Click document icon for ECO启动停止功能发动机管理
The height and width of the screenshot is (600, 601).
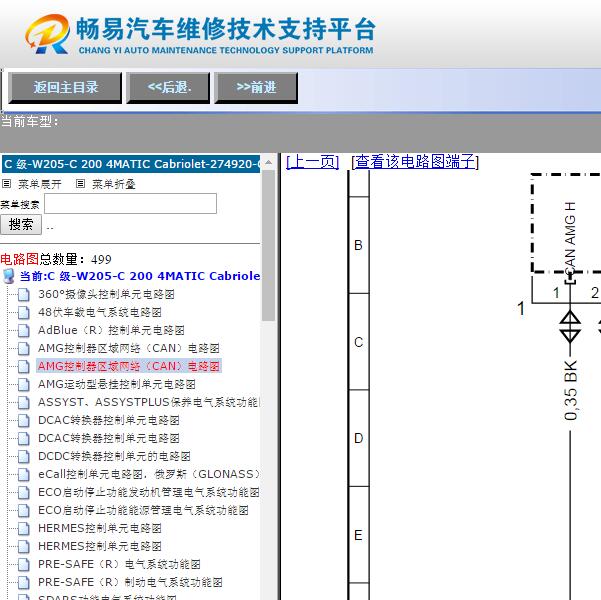pyautogui.click(x=24, y=492)
